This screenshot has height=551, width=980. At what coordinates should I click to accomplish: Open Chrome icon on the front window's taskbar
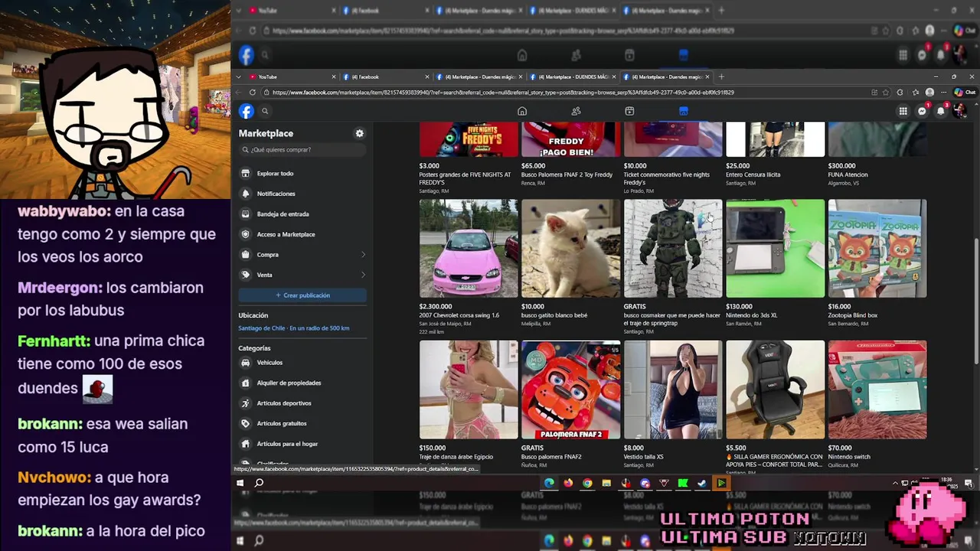[587, 483]
